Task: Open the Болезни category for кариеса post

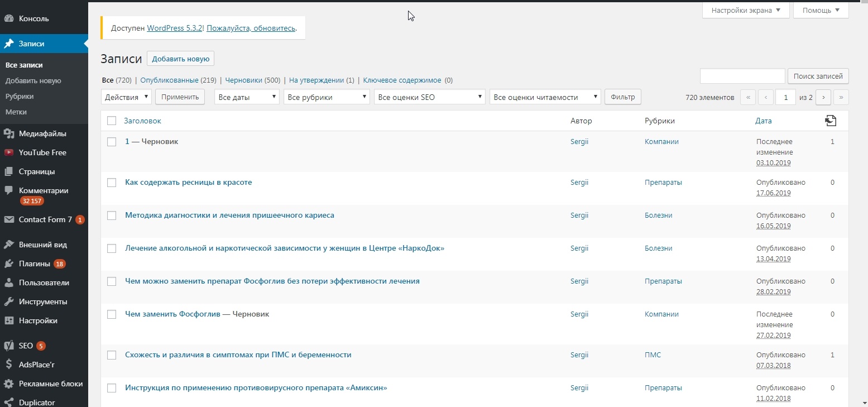Action: 659,216
